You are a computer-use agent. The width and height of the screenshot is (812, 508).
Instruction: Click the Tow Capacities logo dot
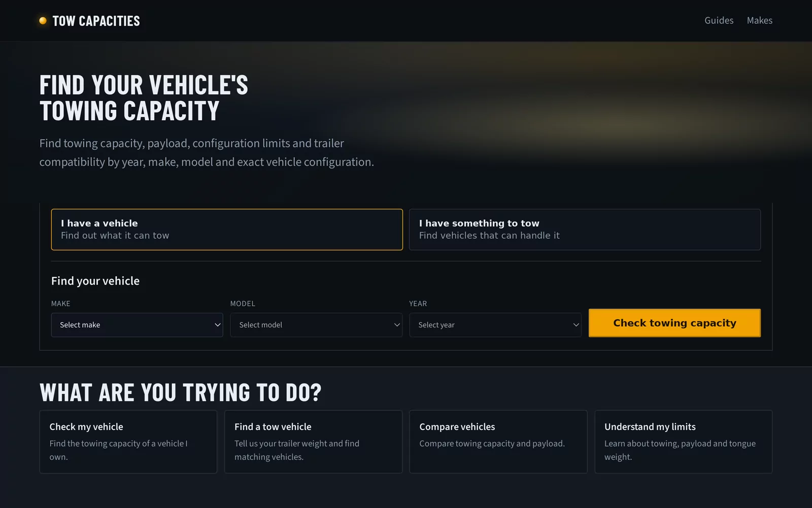(43, 21)
